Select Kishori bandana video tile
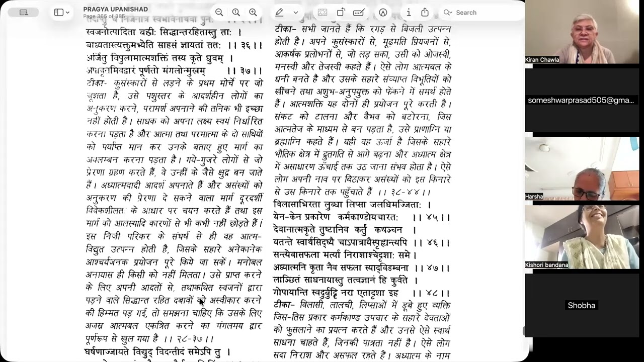This screenshot has width=644, height=362. (582, 237)
